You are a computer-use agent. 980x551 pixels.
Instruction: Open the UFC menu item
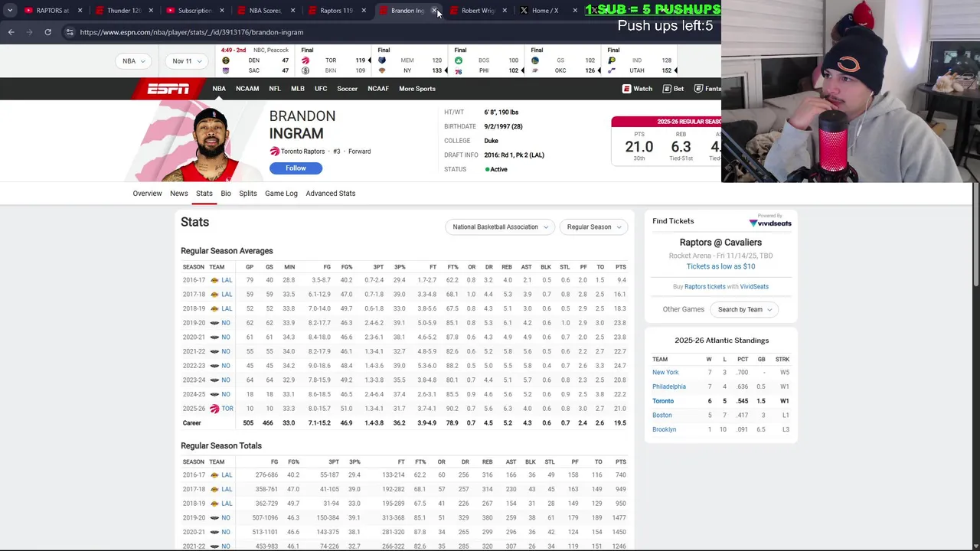pyautogui.click(x=321, y=89)
